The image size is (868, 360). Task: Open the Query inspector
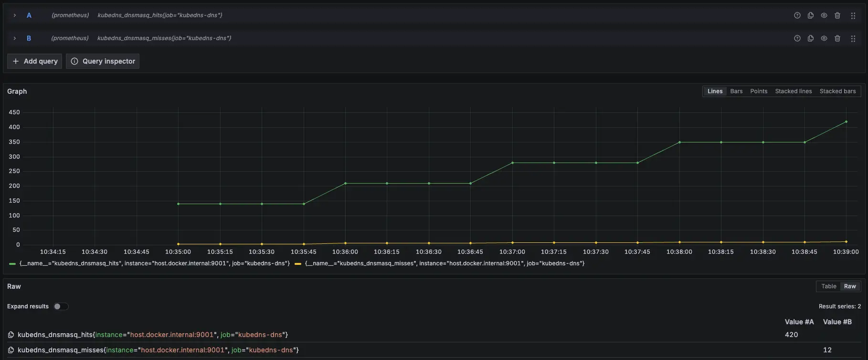pyautogui.click(x=103, y=61)
